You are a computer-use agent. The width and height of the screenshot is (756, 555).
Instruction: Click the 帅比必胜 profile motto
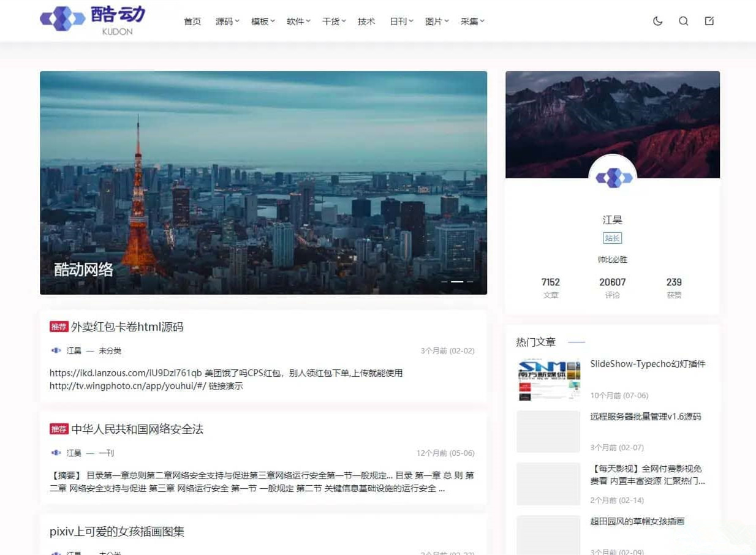[x=613, y=259]
